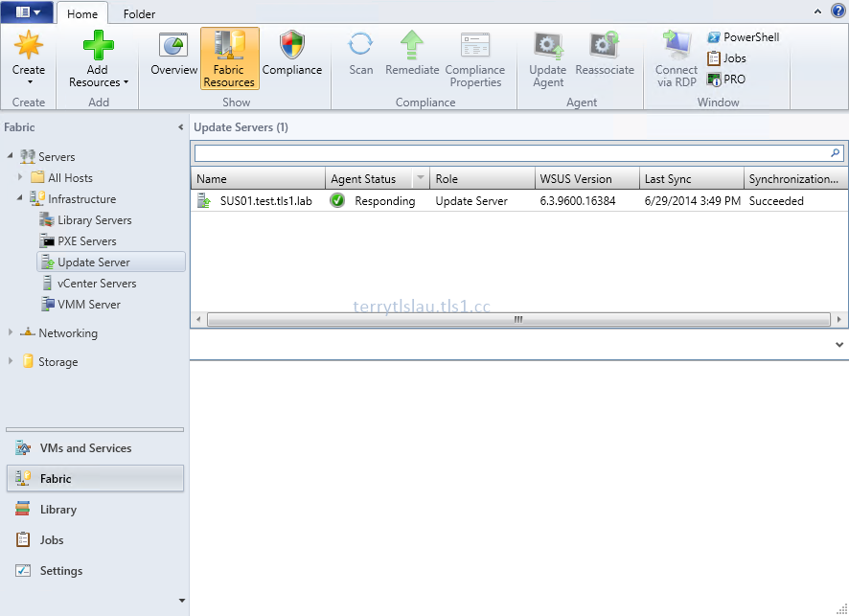Click the Remediate icon
Image resolution: width=849 pixels, height=616 pixels.
pos(412,57)
